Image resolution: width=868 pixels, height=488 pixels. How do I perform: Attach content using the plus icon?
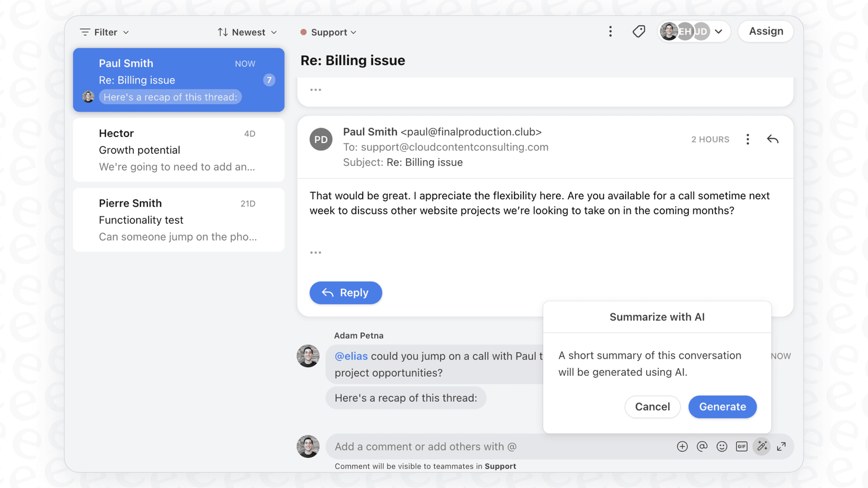tap(682, 446)
